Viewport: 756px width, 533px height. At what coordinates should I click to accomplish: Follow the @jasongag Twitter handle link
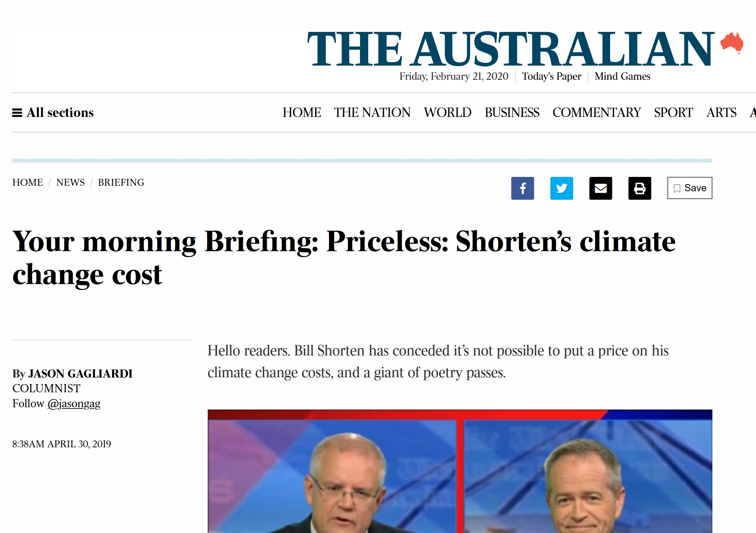point(74,404)
